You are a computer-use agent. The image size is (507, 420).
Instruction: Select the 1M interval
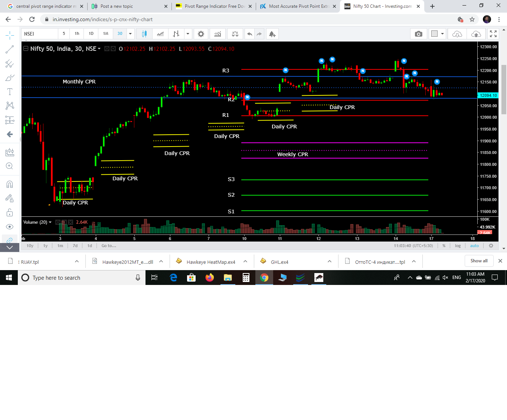pos(106,34)
